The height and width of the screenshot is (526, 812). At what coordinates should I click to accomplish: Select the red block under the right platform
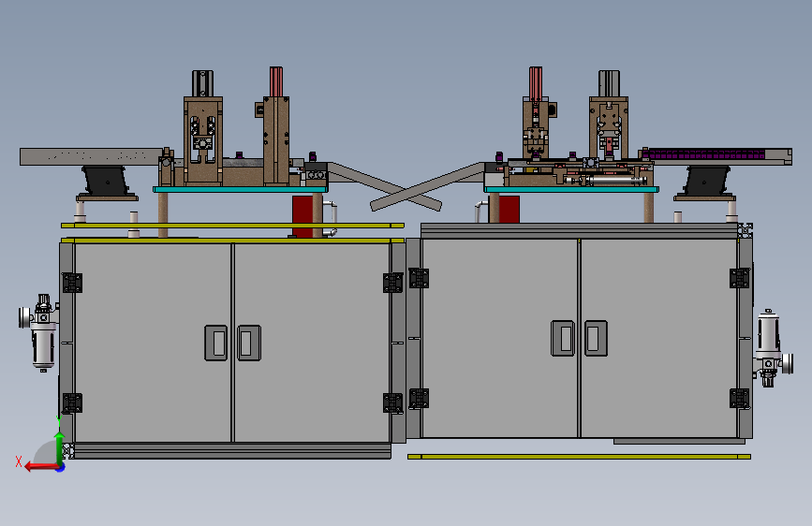coord(509,209)
